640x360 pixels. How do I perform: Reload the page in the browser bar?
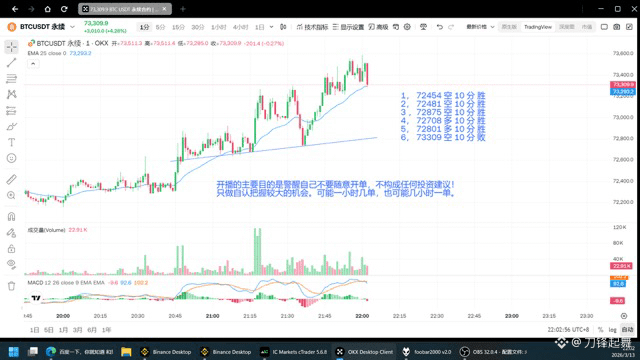click(x=64, y=9)
